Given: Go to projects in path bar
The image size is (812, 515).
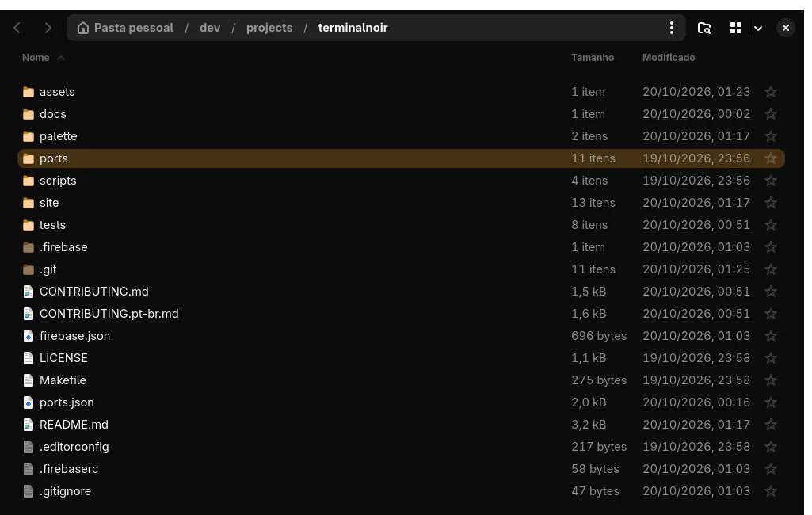Looking at the screenshot, I should tap(269, 28).
